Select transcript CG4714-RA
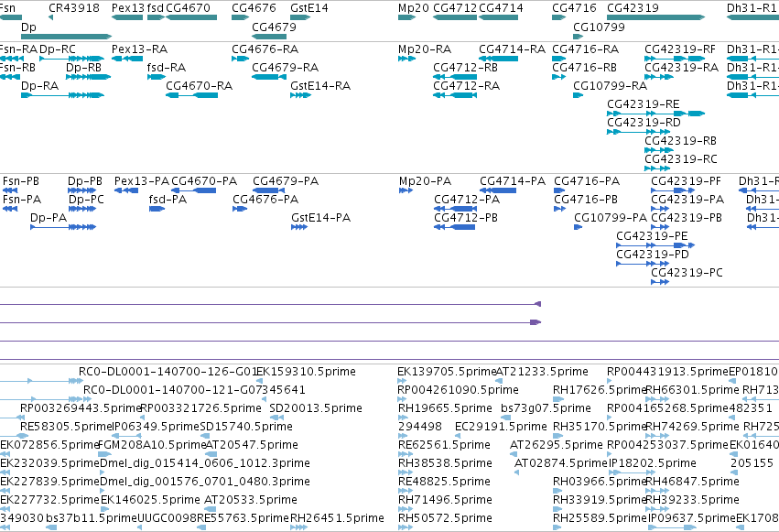779x532 pixels. click(x=513, y=49)
